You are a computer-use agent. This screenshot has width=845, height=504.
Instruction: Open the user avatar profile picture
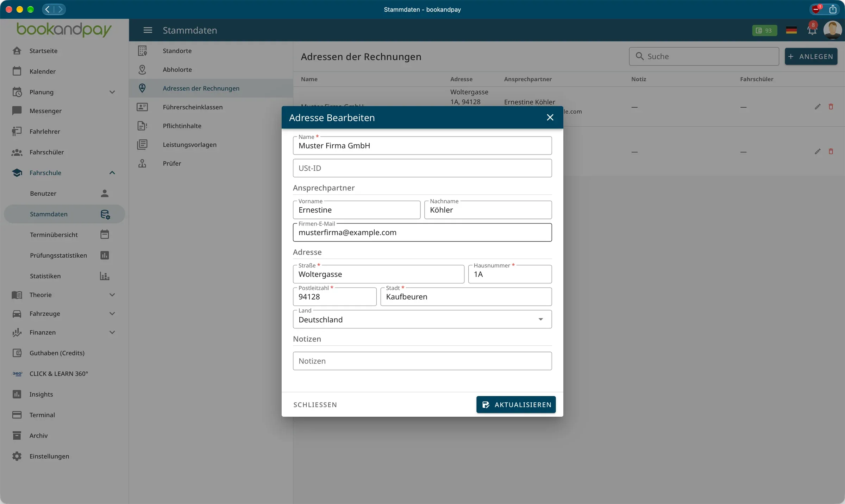832,30
